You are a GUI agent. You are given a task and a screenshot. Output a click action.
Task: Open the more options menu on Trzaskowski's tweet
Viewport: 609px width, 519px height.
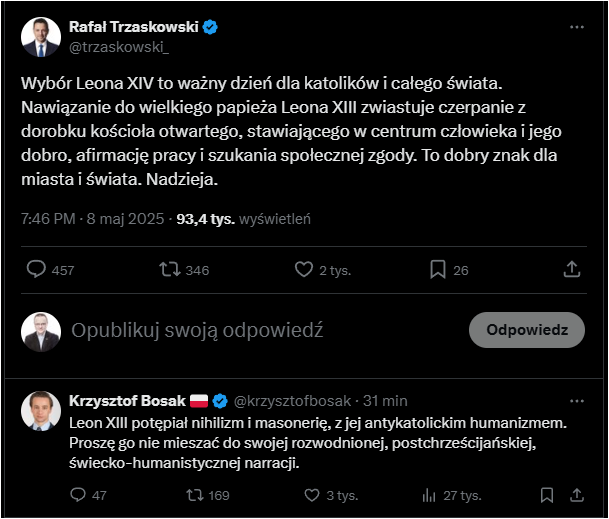[x=577, y=27]
